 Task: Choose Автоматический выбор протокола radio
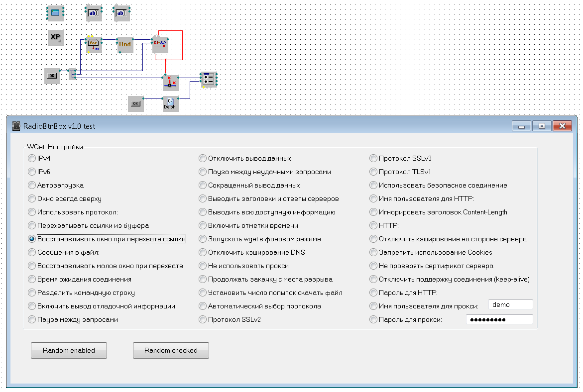click(260, 306)
